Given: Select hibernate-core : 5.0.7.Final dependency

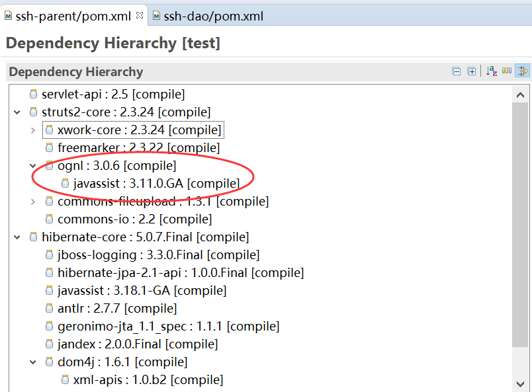Looking at the screenshot, I should [x=145, y=237].
